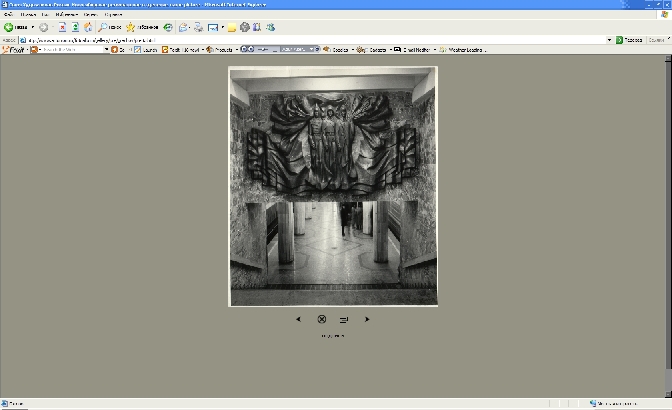Click the Messenger people toolbar icon
The height and width of the screenshot is (410, 672).
pos(270,27)
